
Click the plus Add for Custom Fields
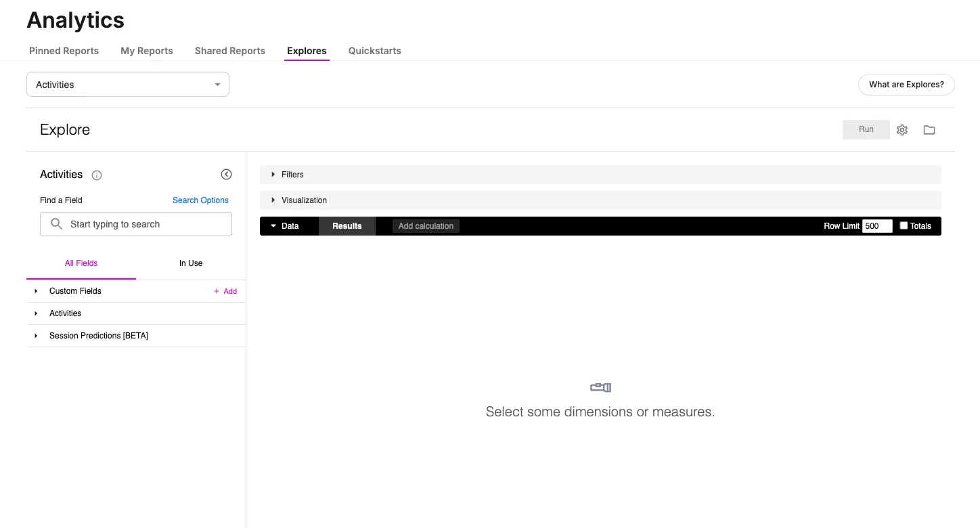(x=225, y=291)
